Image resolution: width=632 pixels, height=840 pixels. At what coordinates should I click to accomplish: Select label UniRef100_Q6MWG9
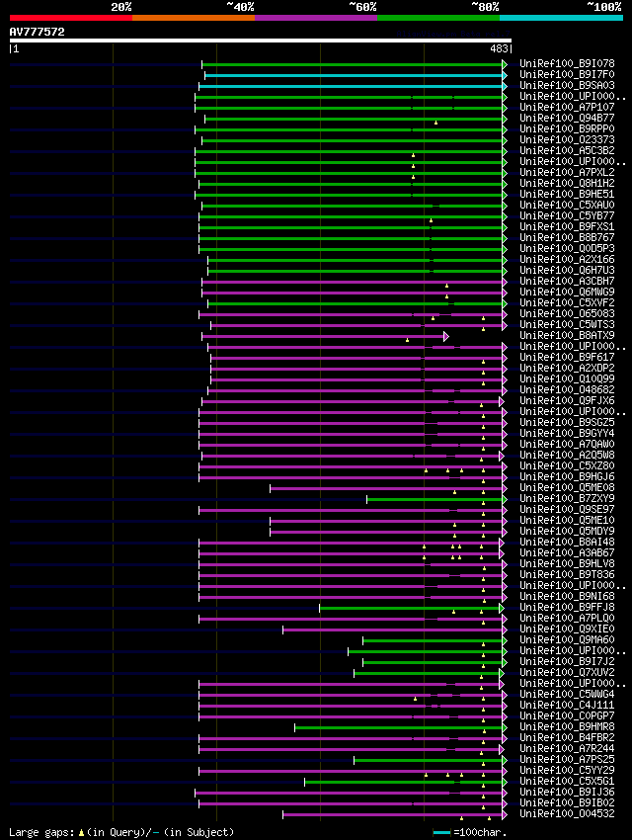click(567, 292)
